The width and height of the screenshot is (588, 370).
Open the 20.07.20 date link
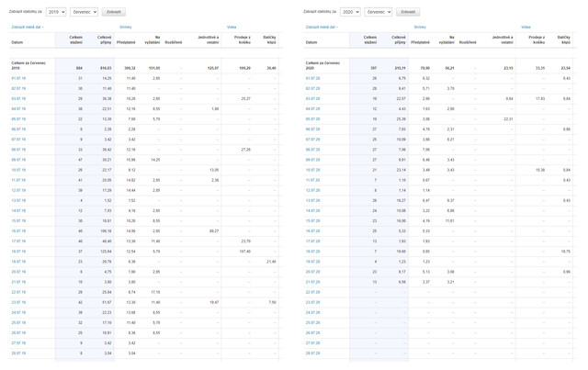click(x=312, y=272)
